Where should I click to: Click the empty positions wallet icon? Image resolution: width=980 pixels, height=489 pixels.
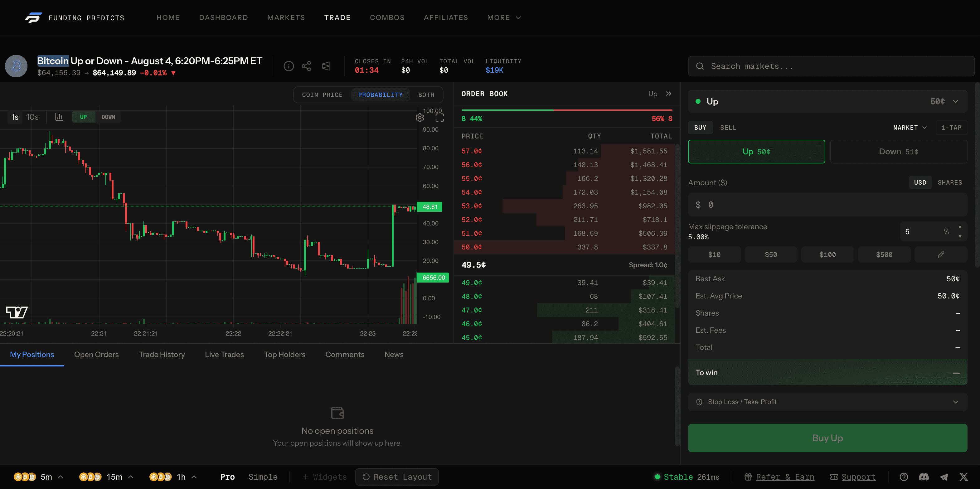pos(337,413)
